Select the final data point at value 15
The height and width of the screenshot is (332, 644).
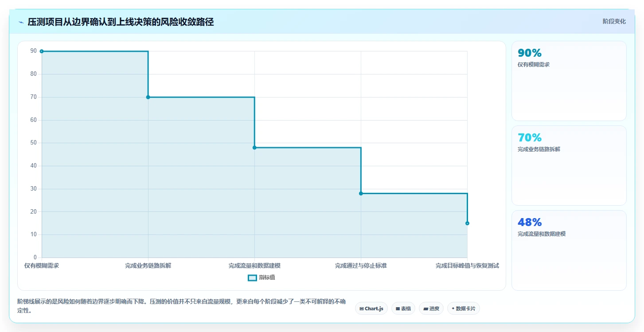(467, 223)
